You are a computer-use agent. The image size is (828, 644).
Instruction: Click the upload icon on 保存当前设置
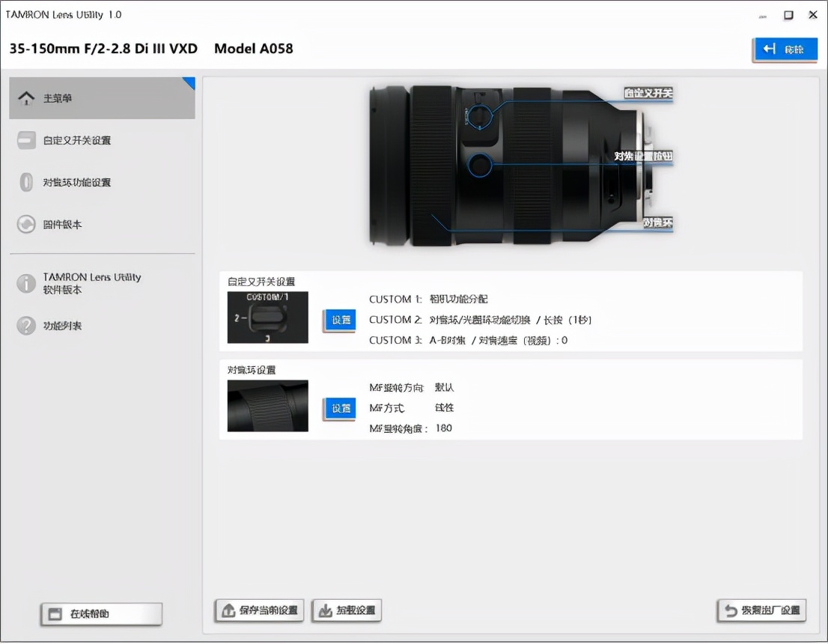coord(228,611)
